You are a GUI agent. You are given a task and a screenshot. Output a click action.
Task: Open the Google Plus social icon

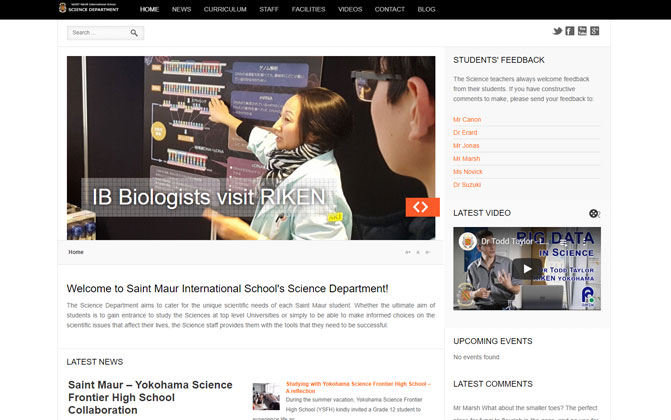(595, 31)
